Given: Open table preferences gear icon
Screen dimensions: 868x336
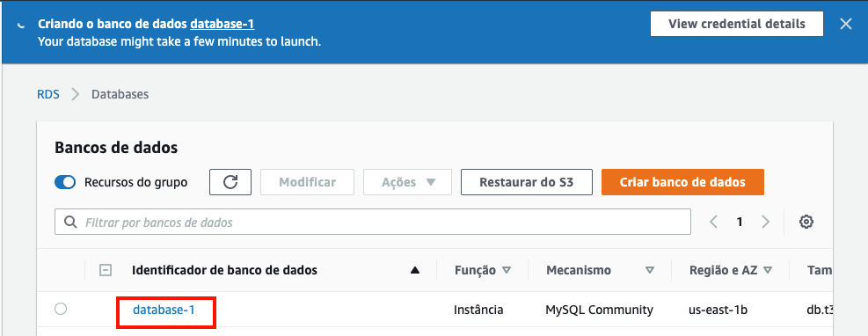Looking at the screenshot, I should point(806,222).
